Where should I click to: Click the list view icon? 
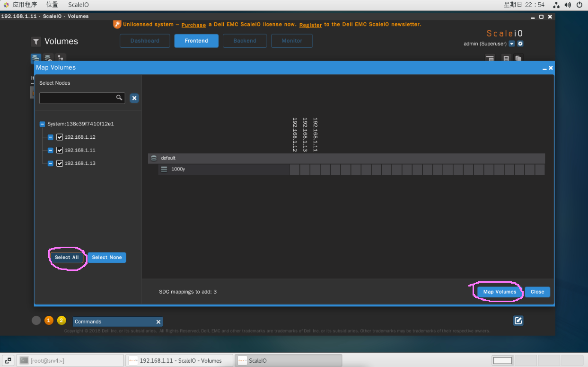click(506, 58)
